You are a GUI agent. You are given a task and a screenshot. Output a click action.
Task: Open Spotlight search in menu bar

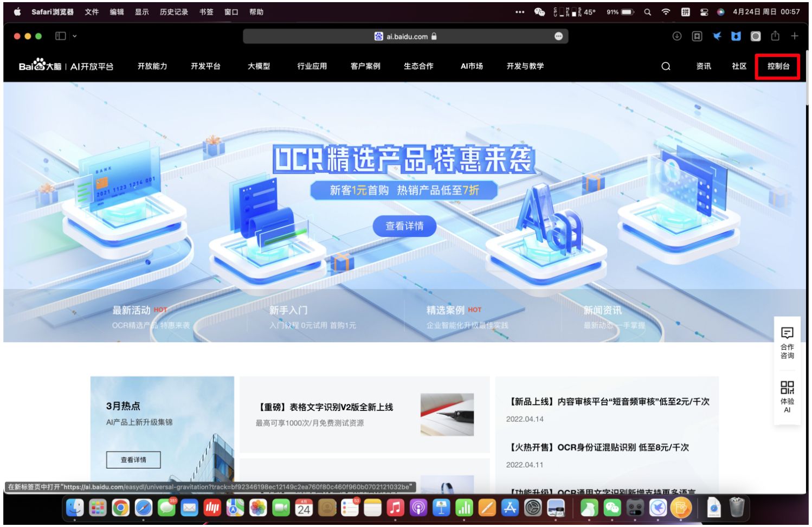pos(647,11)
